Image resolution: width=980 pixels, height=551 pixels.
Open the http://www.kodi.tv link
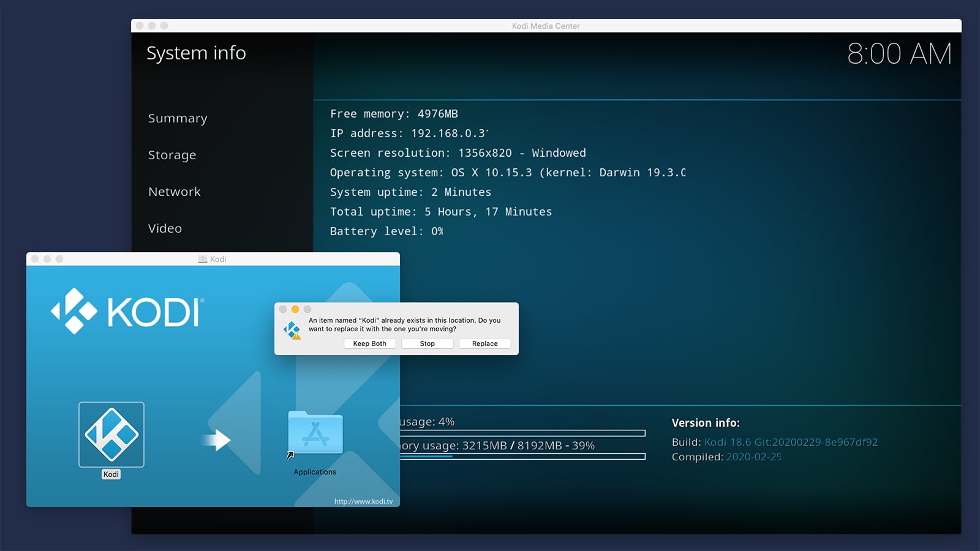pyautogui.click(x=363, y=501)
